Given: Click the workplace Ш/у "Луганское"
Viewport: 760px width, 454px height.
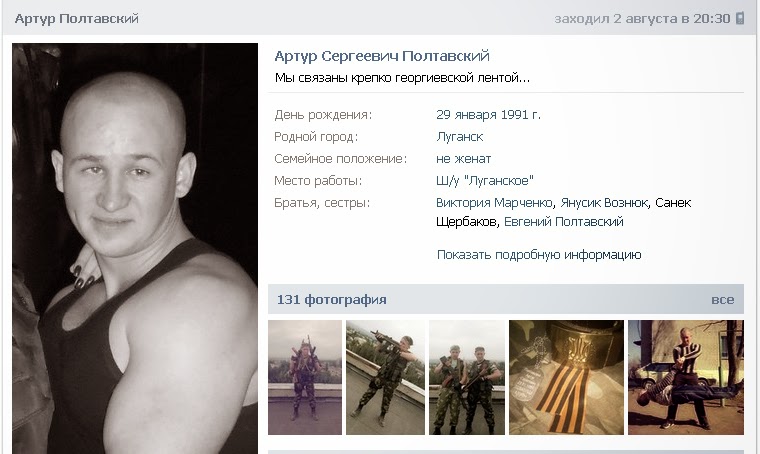Looking at the screenshot, I should [485, 181].
